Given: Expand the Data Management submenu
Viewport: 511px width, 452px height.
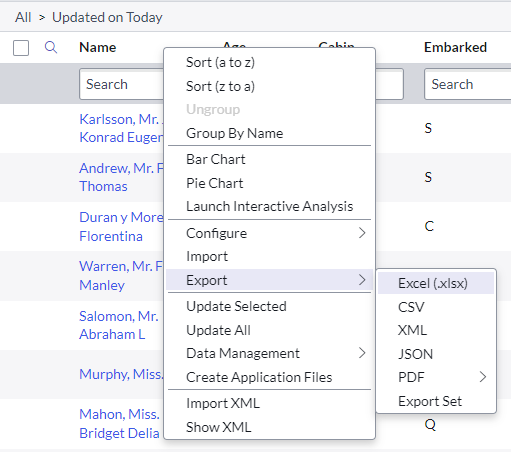Looking at the screenshot, I should click(269, 353).
